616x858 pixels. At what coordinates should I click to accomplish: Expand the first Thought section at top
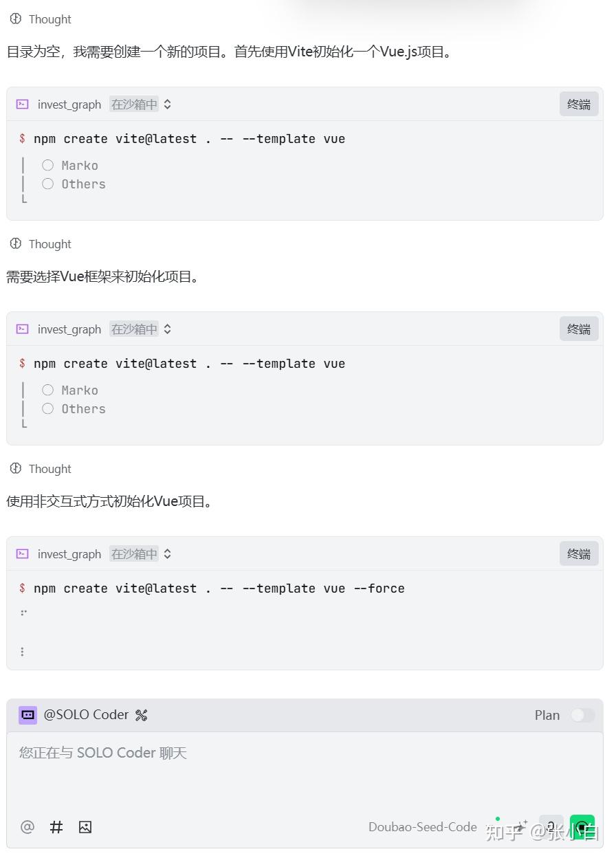(x=41, y=19)
